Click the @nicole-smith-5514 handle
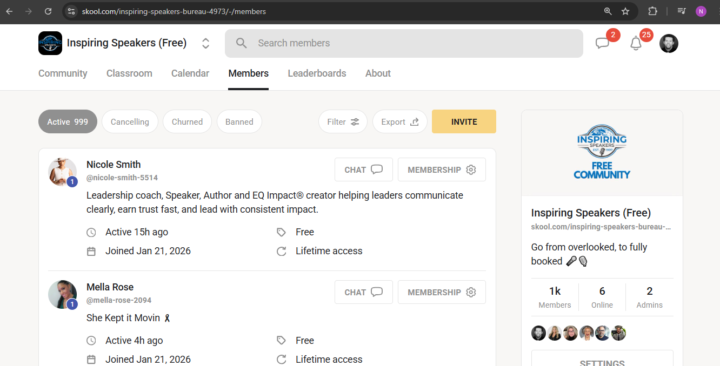This screenshot has width=720, height=366. coord(122,178)
